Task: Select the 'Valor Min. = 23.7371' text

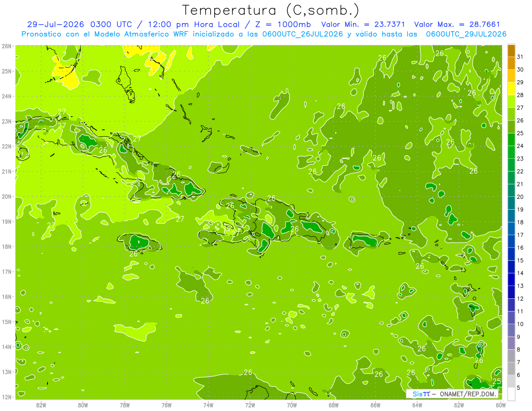Action: 362,24
